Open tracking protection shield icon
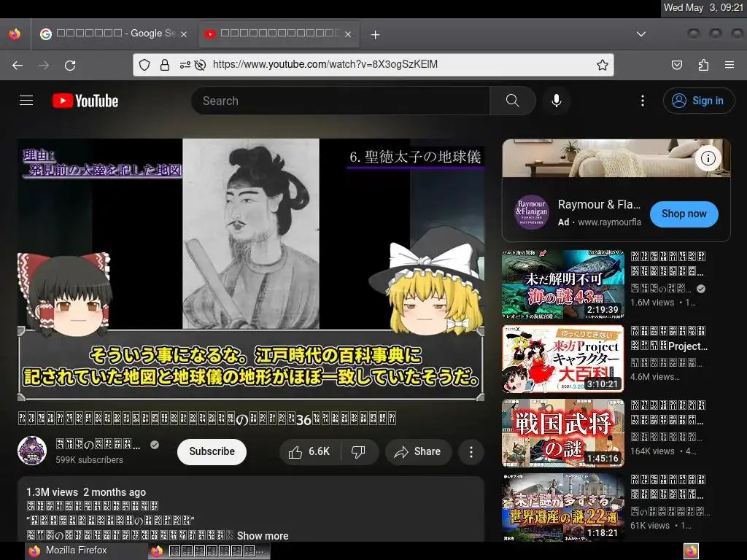 click(144, 65)
